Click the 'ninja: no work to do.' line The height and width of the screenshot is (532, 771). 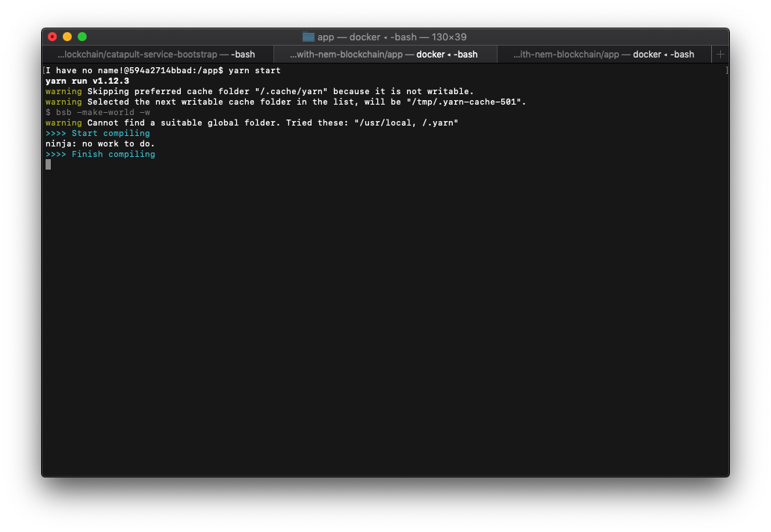tap(100, 144)
